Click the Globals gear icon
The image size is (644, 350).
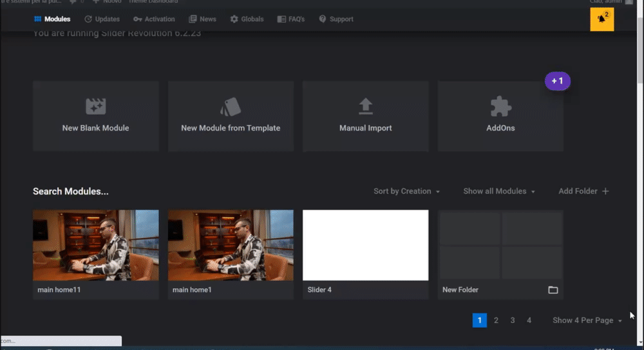(234, 19)
